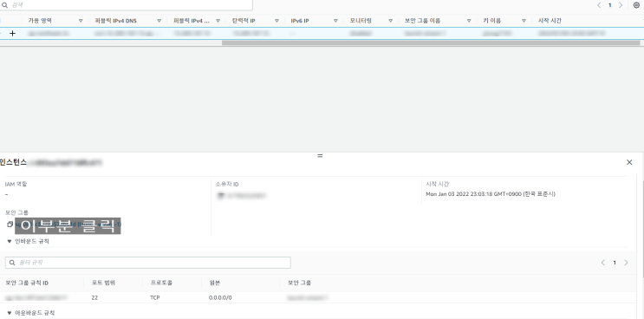Go to next page of instance list

click(621, 5)
